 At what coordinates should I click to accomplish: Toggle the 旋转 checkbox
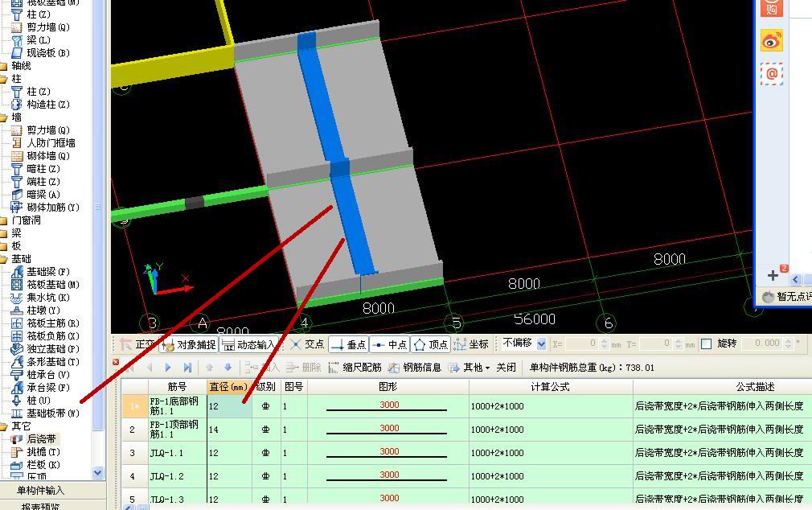pyautogui.click(x=706, y=343)
